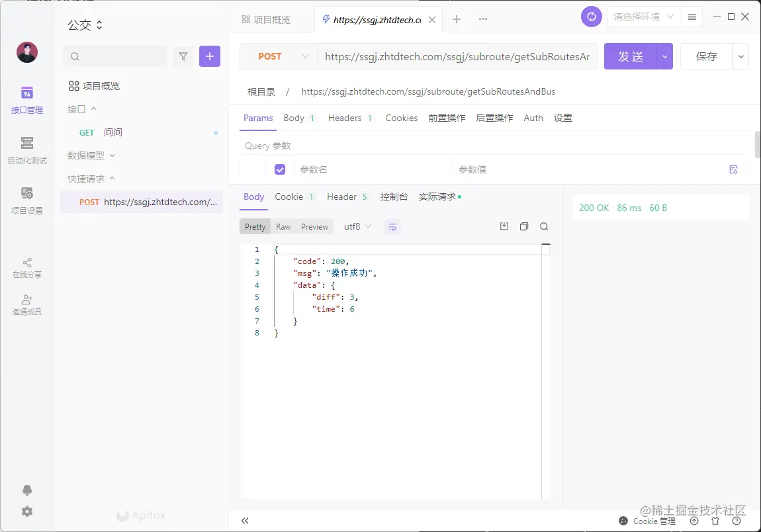Open the 设置 tab
The height and width of the screenshot is (532, 761).
click(563, 118)
